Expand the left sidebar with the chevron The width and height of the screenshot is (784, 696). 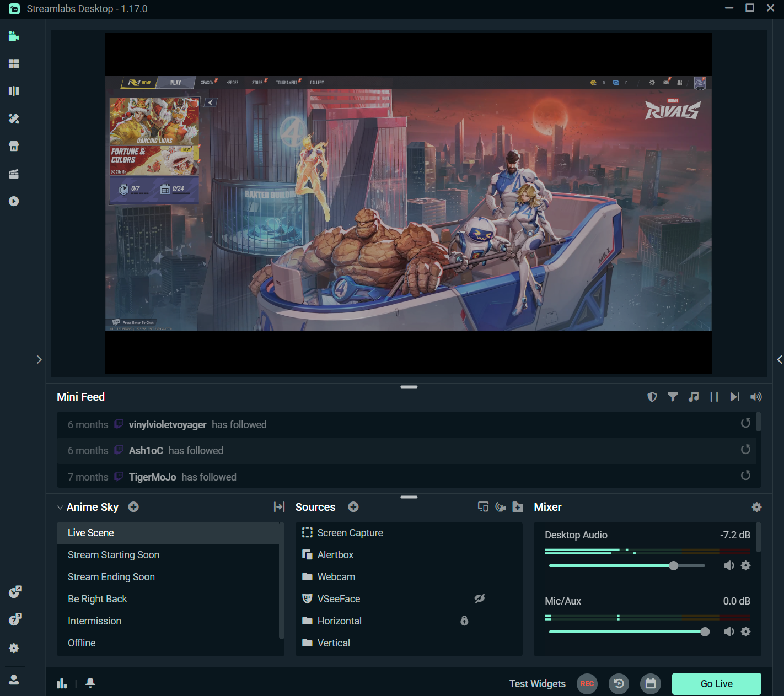39,359
